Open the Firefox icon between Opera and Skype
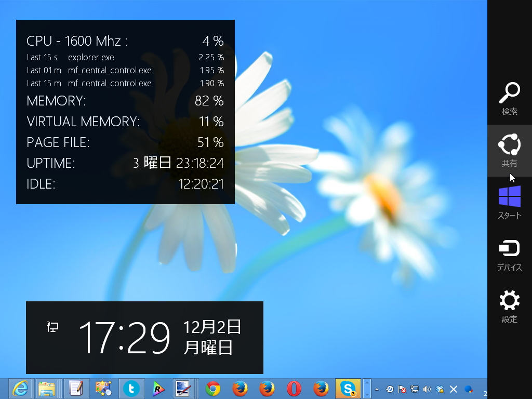The image size is (532, 399). click(x=321, y=389)
